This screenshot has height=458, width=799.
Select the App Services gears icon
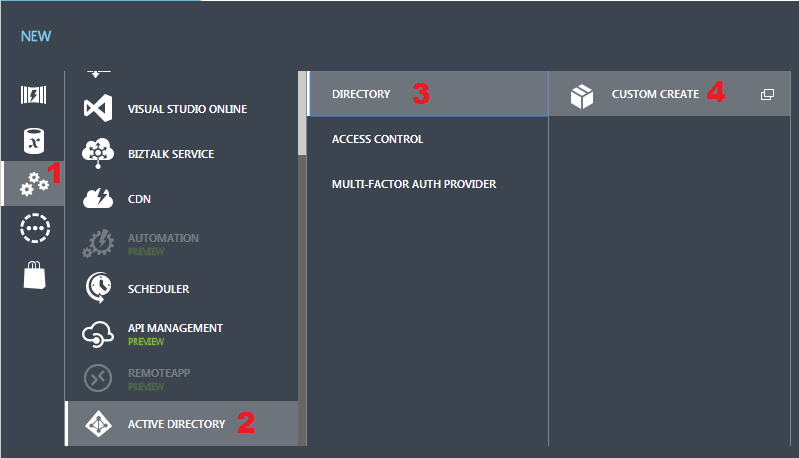[34, 184]
